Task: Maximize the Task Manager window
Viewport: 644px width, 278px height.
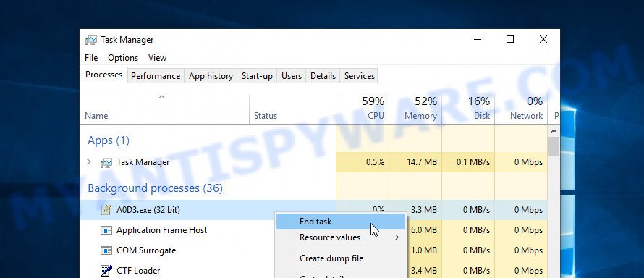Action: [510, 39]
